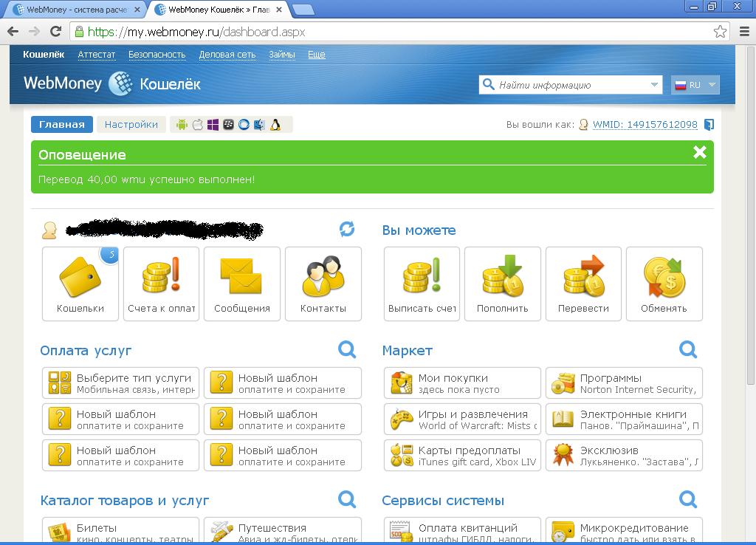Bookmark the page with the star icon
The height and width of the screenshot is (545, 756).
click(x=720, y=32)
